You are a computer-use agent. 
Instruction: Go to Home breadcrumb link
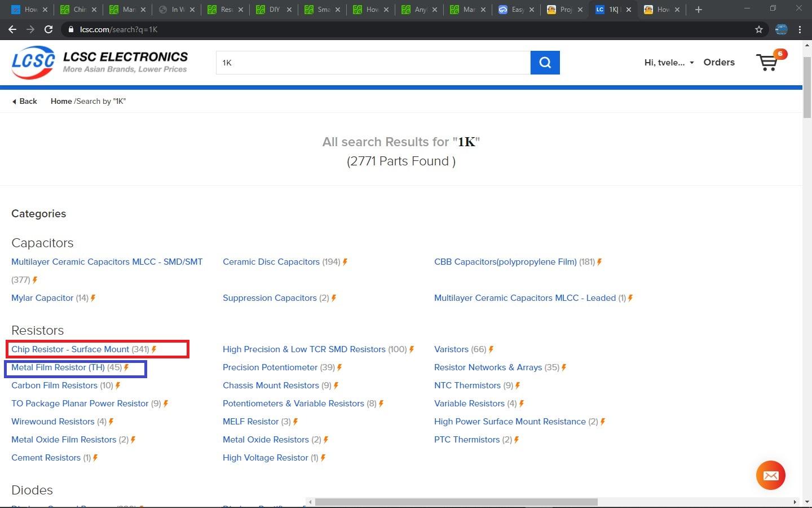pyautogui.click(x=61, y=102)
